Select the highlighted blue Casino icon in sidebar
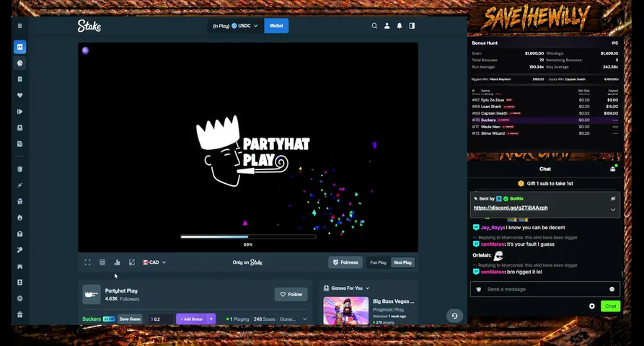Screen dimensions: 644x346 point(19,47)
